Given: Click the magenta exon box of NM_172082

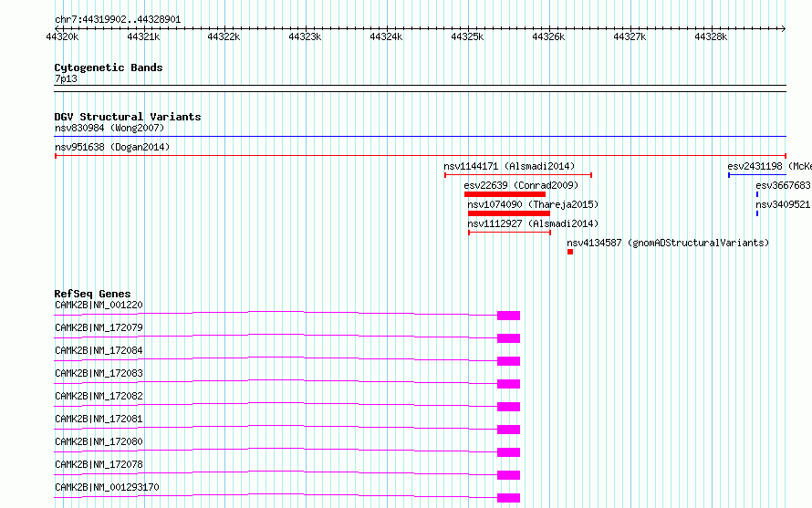Looking at the screenshot, I should click(x=508, y=407).
